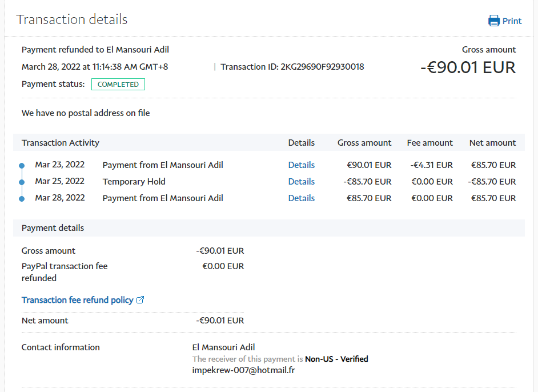Click the Transaction ID 2KG29690F92930018
Image resolution: width=538 pixels, height=392 pixels.
(292, 67)
